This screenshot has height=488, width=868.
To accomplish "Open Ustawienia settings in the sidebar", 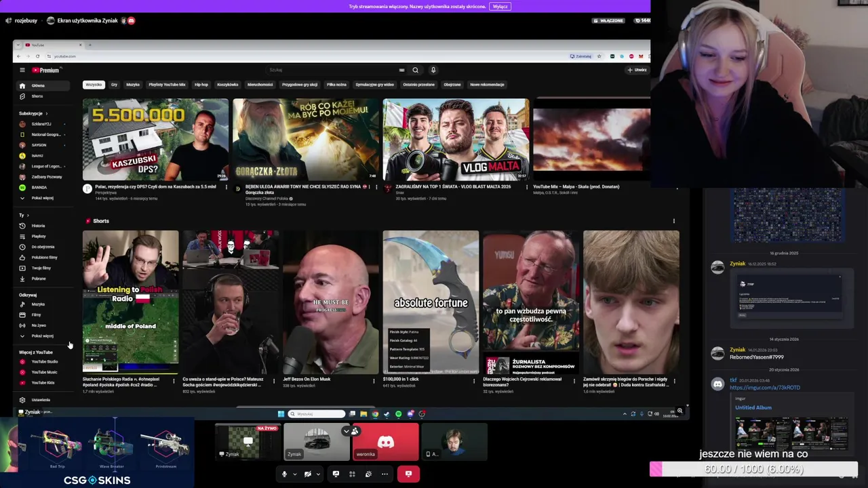I will click(43, 400).
